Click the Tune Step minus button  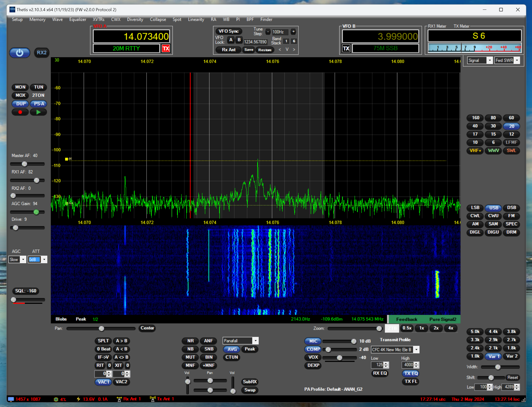click(268, 32)
